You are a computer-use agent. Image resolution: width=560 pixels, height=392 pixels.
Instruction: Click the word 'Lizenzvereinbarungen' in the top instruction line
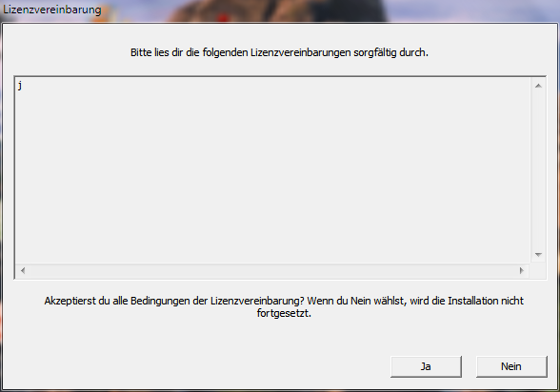pyautogui.click(x=301, y=52)
